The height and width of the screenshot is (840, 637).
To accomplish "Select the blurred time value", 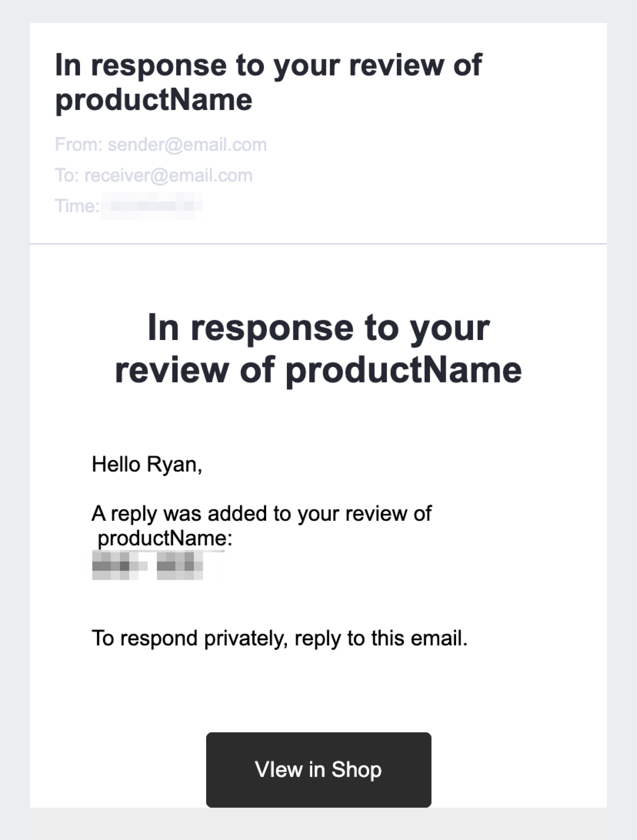I will pyautogui.click(x=152, y=206).
